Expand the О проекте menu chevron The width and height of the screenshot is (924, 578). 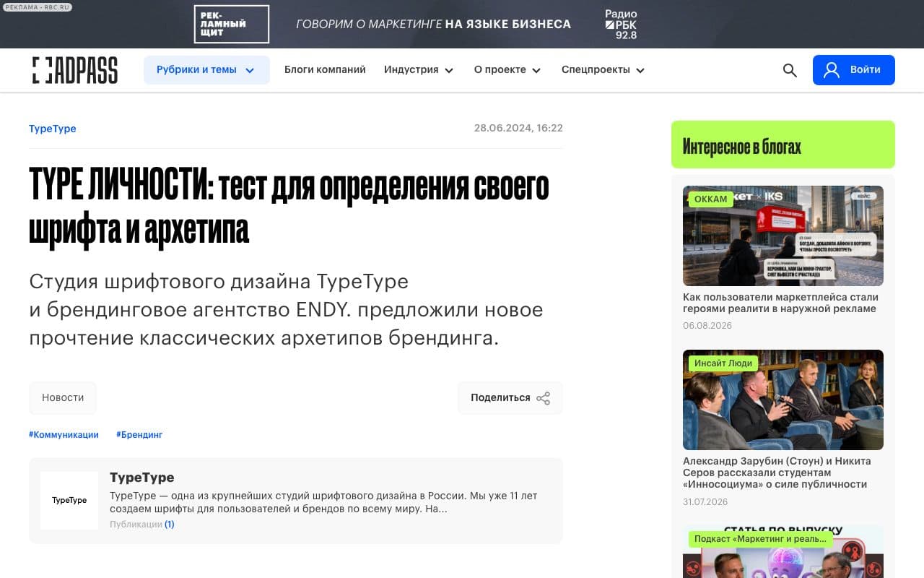click(x=536, y=71)
